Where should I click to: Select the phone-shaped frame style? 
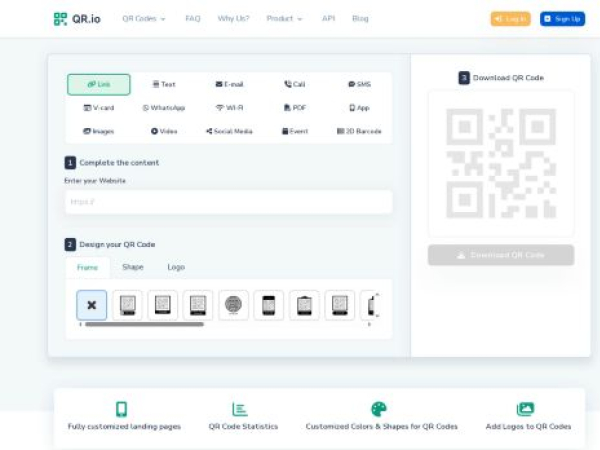coord(269,305)
